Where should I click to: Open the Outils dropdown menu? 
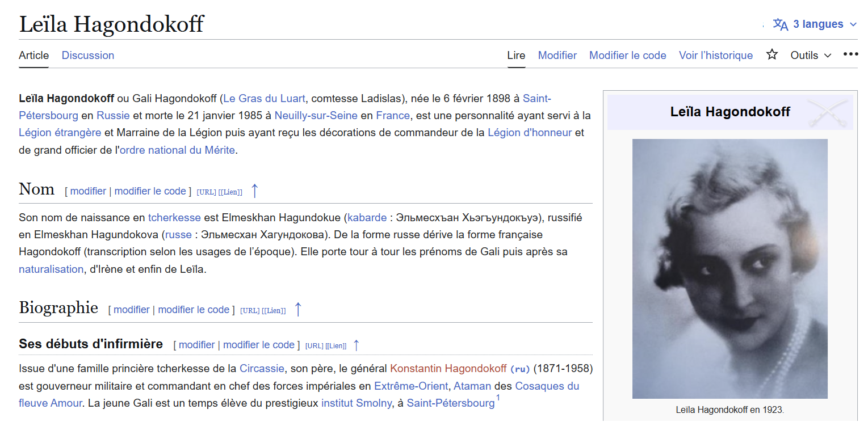(x=811, y=56)
